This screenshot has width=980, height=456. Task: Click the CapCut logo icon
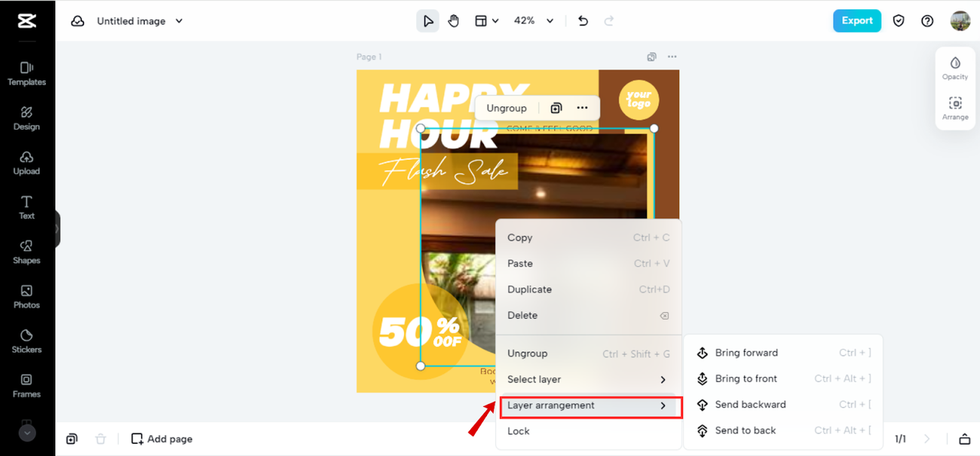coord(27,21)
